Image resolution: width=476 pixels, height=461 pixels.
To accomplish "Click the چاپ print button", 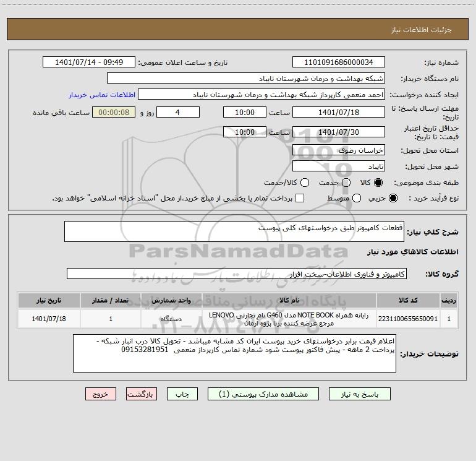I will pos(182,394).
